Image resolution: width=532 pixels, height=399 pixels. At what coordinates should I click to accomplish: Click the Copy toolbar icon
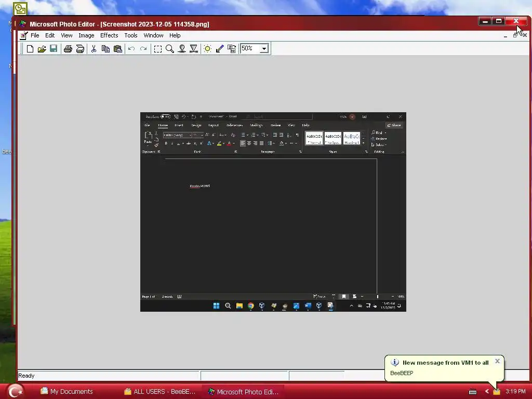105,49
